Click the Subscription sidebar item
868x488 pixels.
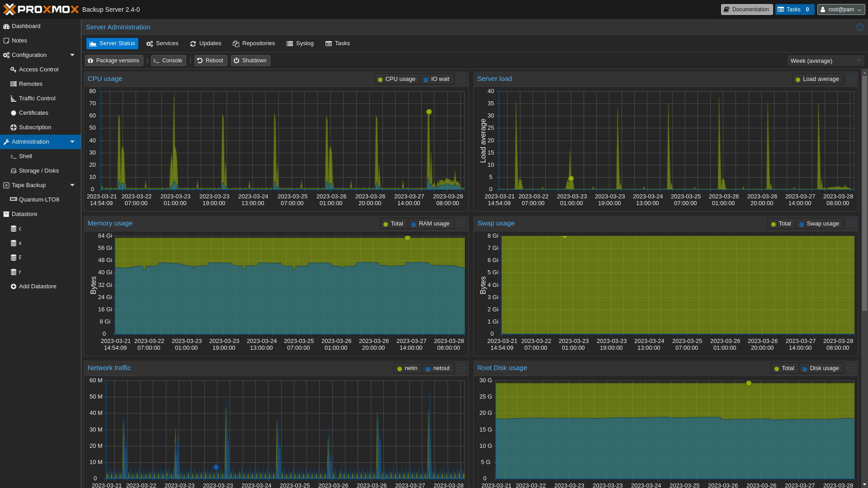pyautogui.click(x=35, y=127)
